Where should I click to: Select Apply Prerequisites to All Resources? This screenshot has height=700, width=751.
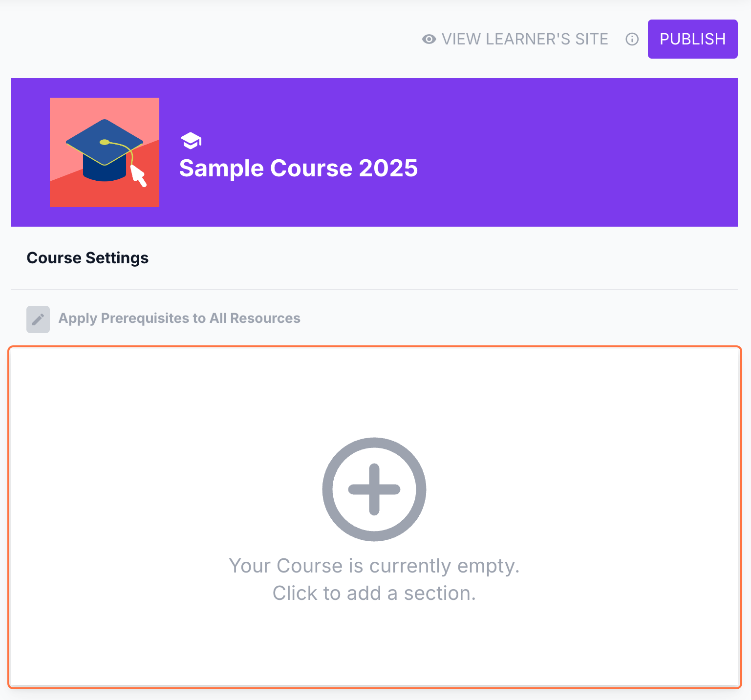pos(179,318)
